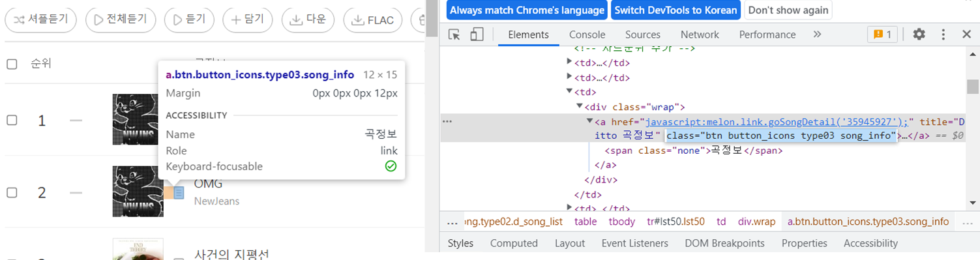Open DevTools settings gear icon
The height and width of the screenshot is (260, 980).
coord(919,35)
